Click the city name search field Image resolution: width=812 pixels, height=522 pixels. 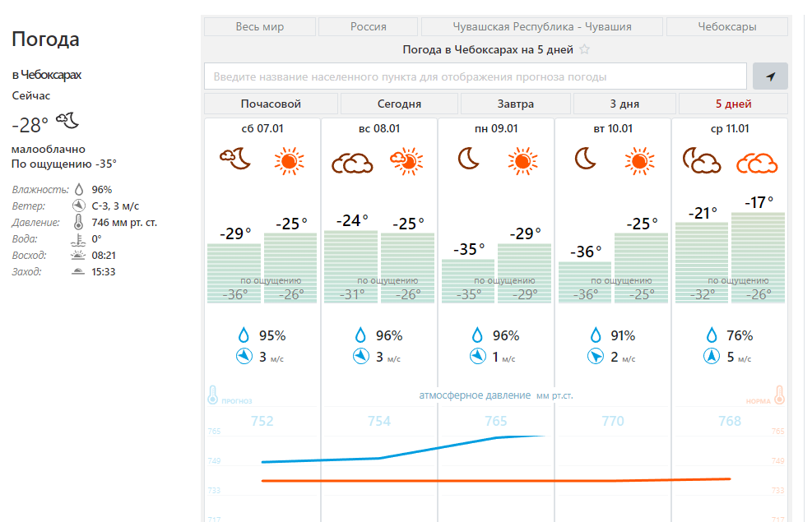pos(476,76)
